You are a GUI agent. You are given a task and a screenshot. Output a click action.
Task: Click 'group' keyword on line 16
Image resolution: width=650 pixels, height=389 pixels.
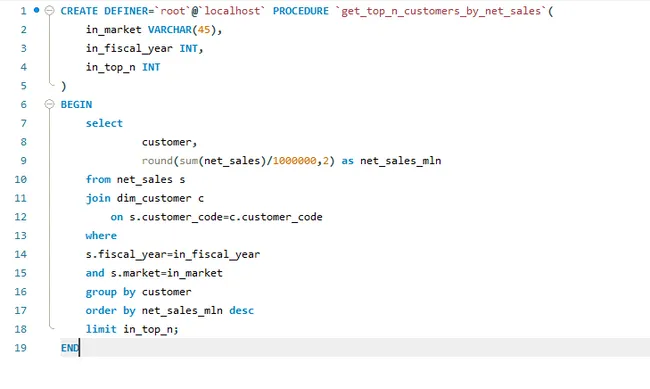tap(101, 292)
